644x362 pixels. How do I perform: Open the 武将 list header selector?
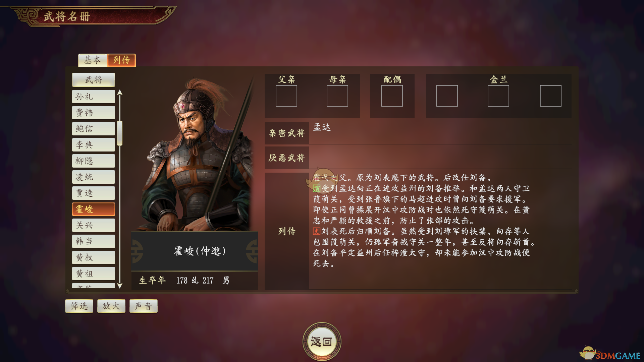coord(94,80)
